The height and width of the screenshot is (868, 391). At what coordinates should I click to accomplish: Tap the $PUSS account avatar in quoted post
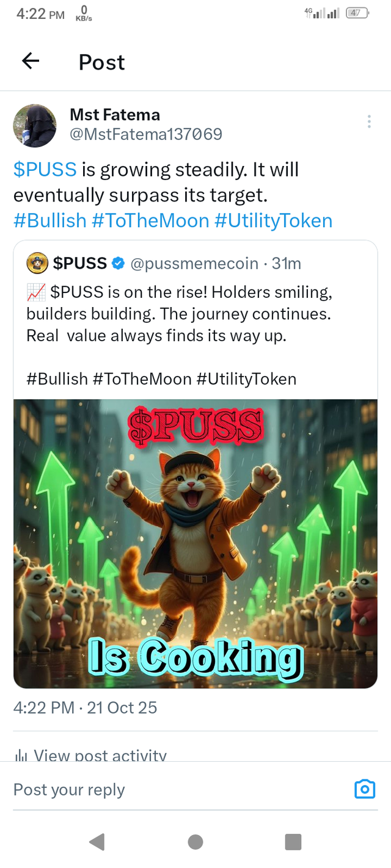tap(37, 264)
